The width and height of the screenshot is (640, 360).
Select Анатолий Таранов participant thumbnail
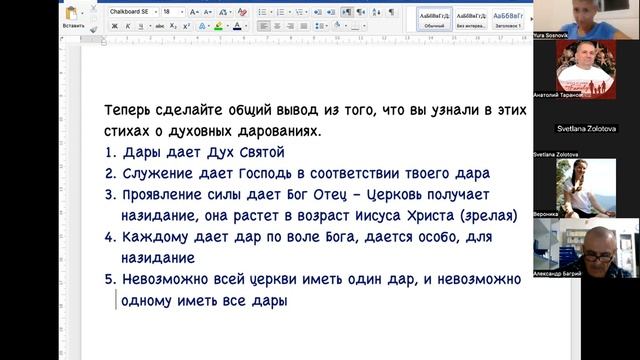[586, 69]
